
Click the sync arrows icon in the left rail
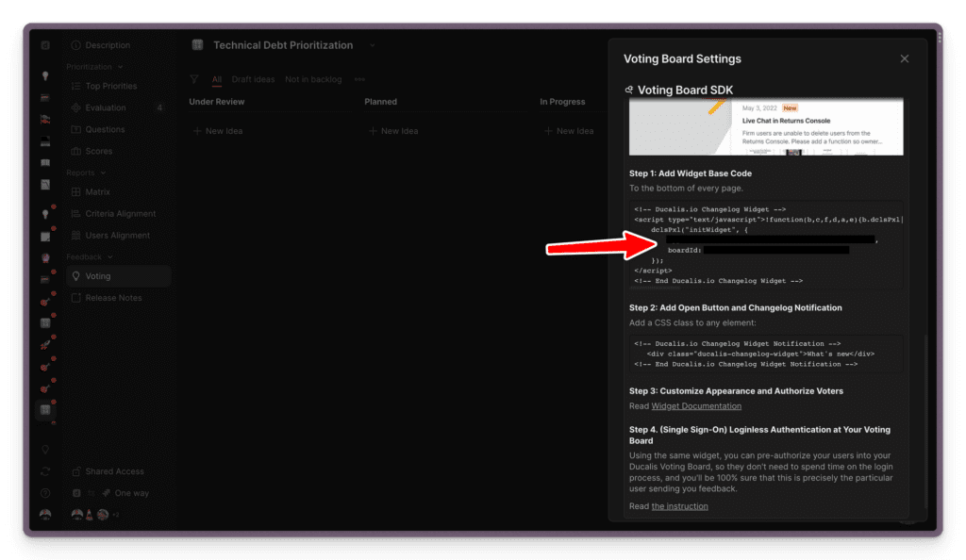coord(45,471)
